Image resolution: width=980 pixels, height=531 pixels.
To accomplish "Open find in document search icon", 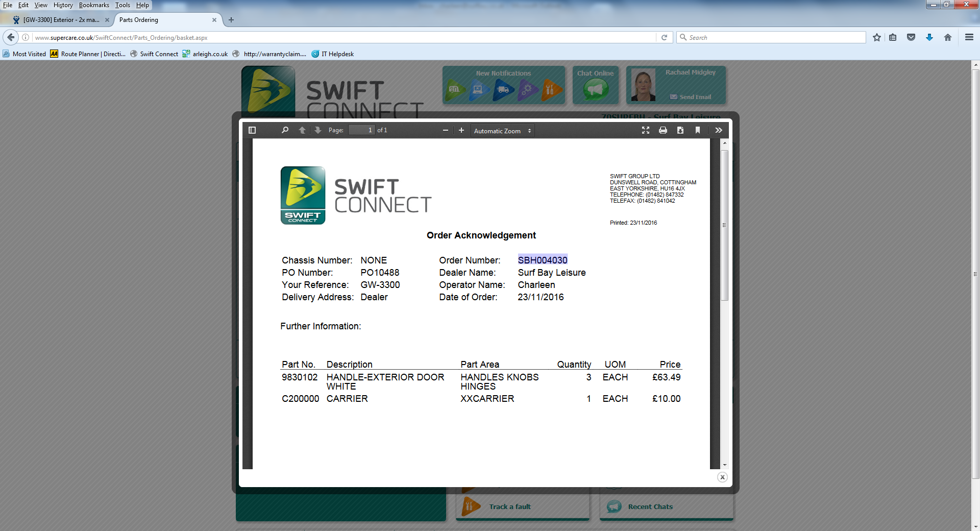I will pos(285,130).
